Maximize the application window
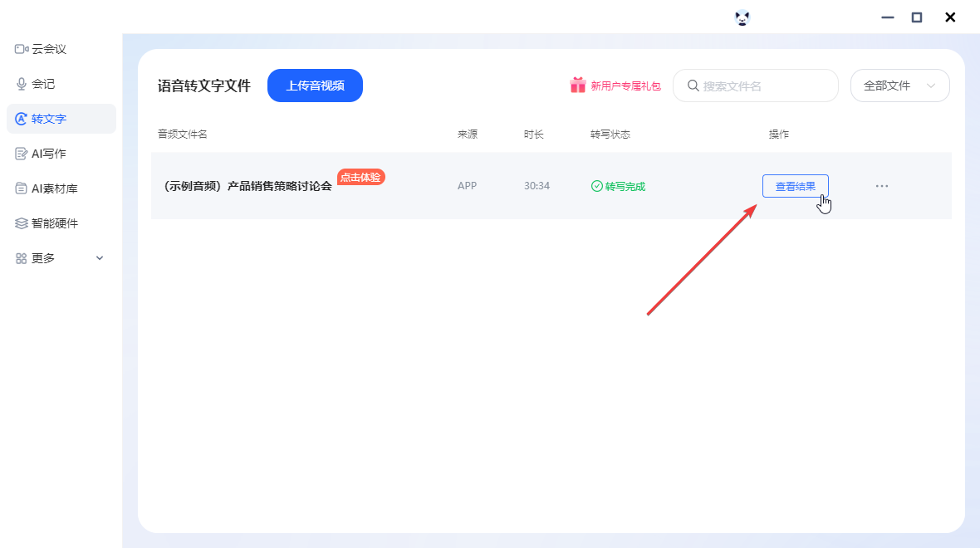 point(917,17)
